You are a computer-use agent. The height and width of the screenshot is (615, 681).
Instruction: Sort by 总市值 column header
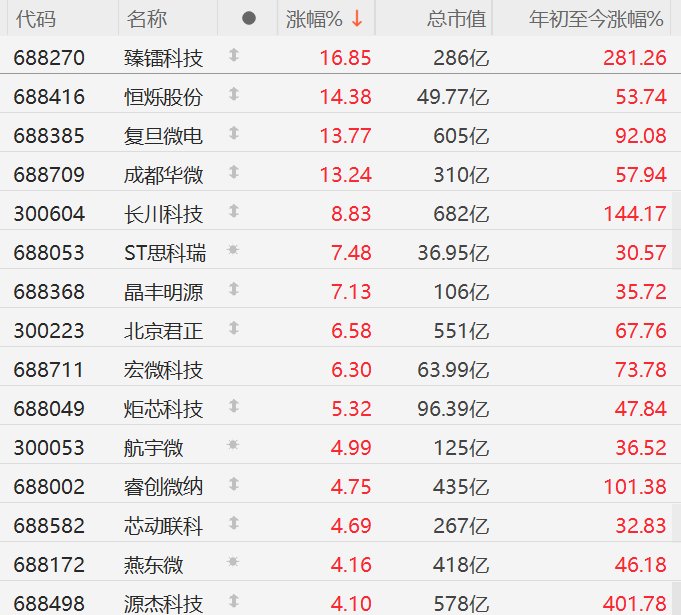click(456, 19)
